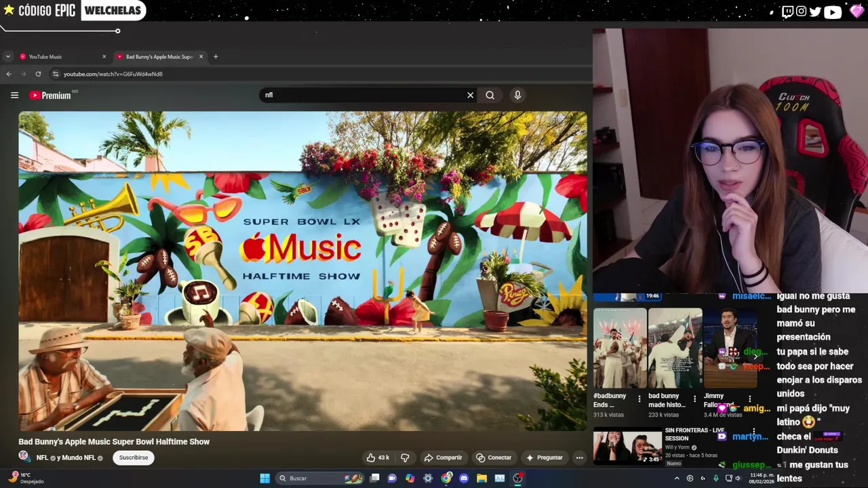Click the Conectar button
868x488 pixels.
(494, 457)
